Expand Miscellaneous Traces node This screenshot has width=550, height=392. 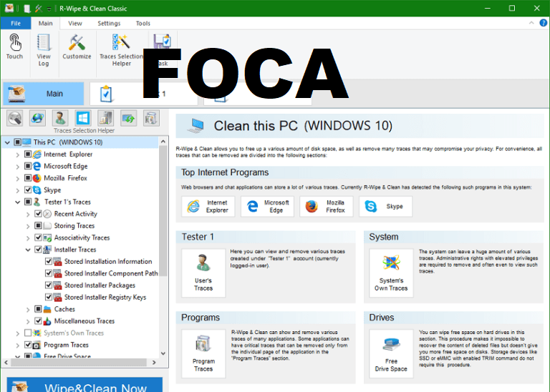point(28,321)
